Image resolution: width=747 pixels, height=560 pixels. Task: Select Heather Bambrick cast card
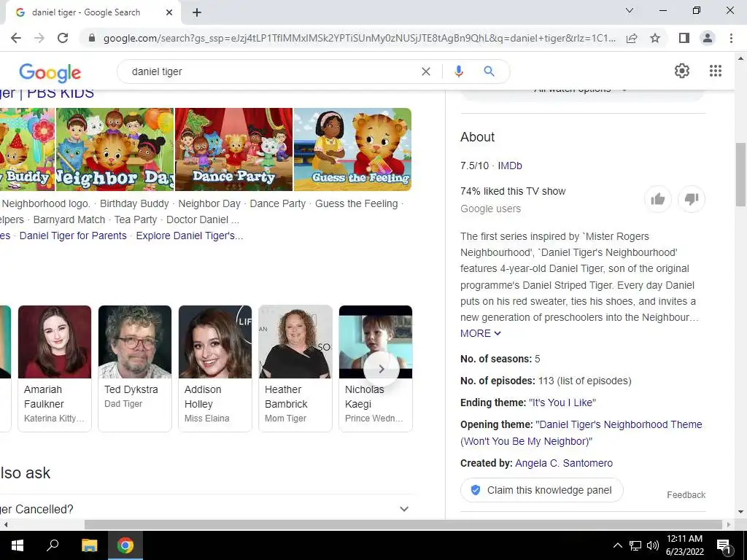295,368
